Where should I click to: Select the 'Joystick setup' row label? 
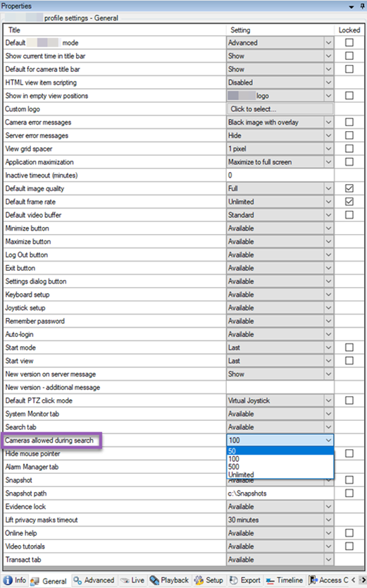coord(25,308)
